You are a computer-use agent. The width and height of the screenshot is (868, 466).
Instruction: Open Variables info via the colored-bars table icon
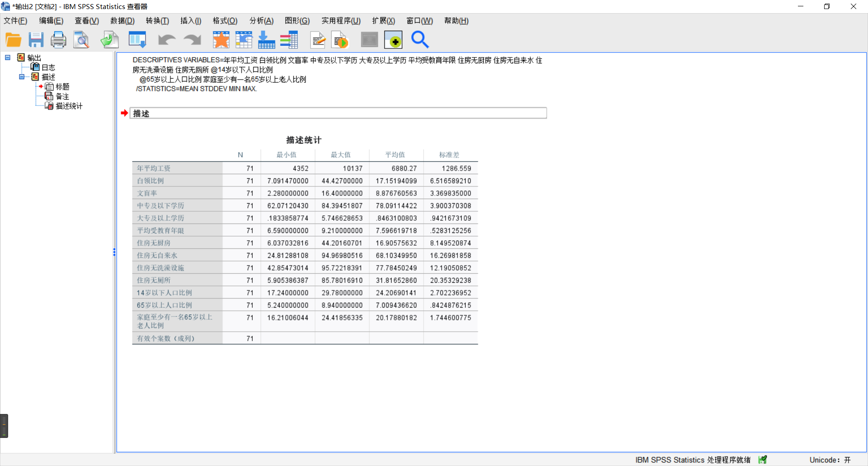click(289, 40)
